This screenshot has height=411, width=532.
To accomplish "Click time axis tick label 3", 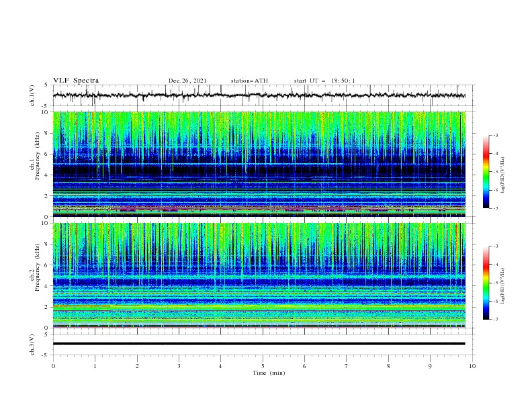I will pos(179,366).
